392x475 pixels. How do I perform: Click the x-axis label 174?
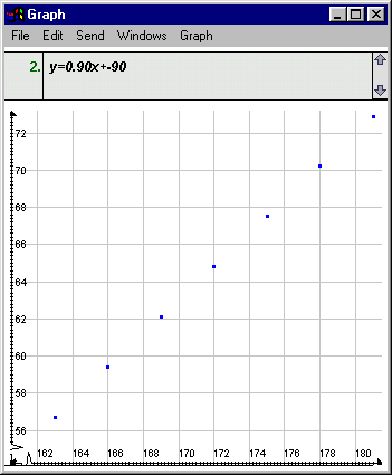tap(257, 453)
